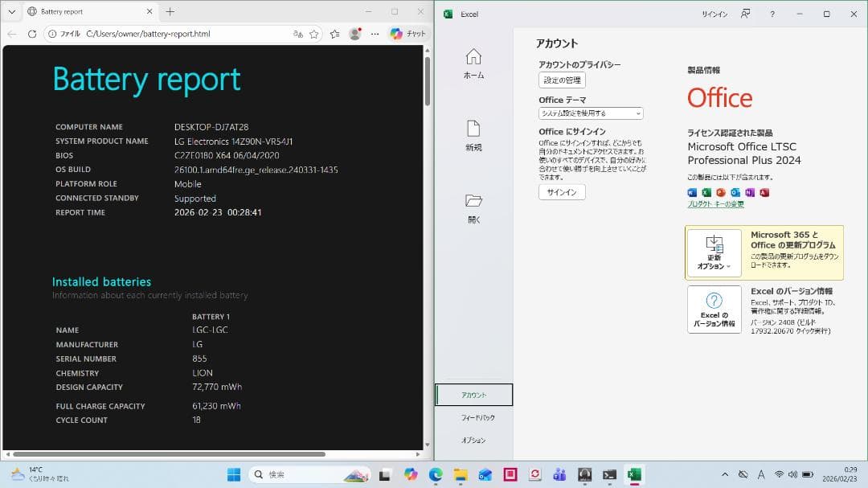Click the '61,230 mWh' full charge capacity value
Image resolution: width=868 pixels, height=488 pixels.
216,406
